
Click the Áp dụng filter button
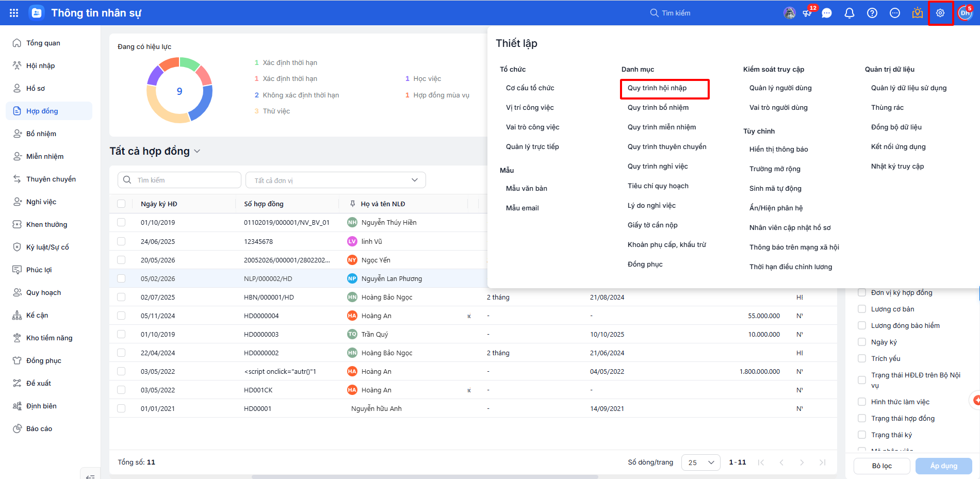(x=944, y=466)
